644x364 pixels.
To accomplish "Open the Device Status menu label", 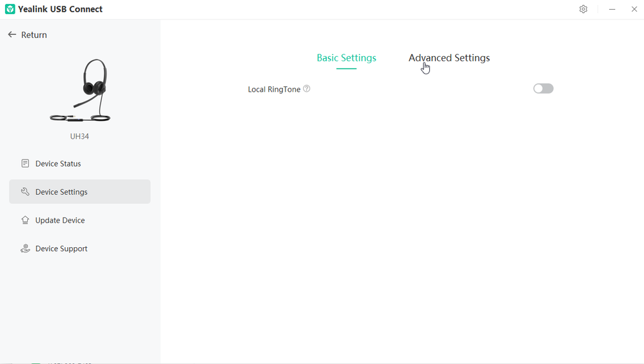I will pos(58,163).
